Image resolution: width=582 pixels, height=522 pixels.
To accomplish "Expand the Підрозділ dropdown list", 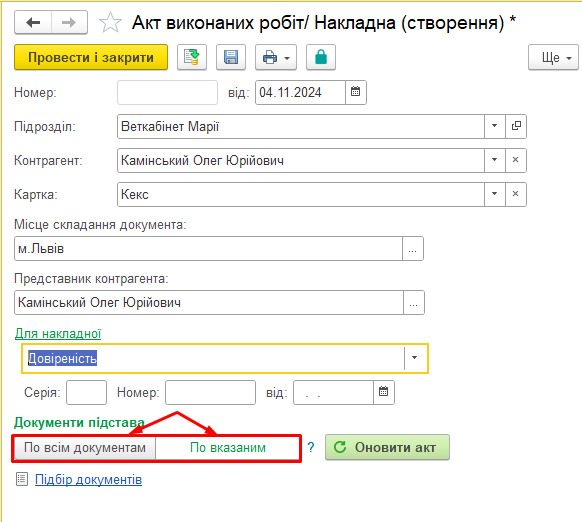I will 495,126.
